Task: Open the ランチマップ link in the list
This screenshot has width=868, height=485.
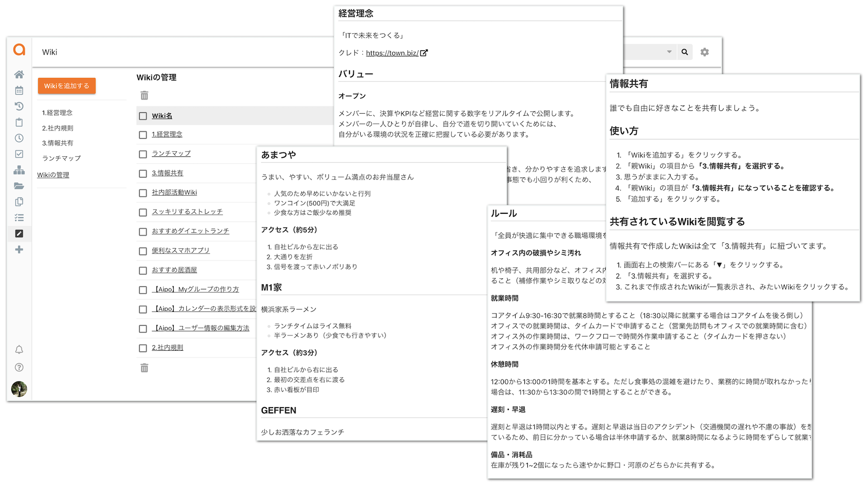Action: click(171, 153)
